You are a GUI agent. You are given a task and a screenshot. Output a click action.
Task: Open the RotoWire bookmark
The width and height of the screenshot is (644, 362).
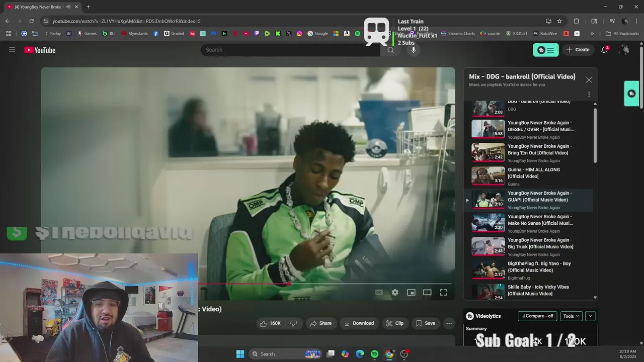click(x=544, y=34)
